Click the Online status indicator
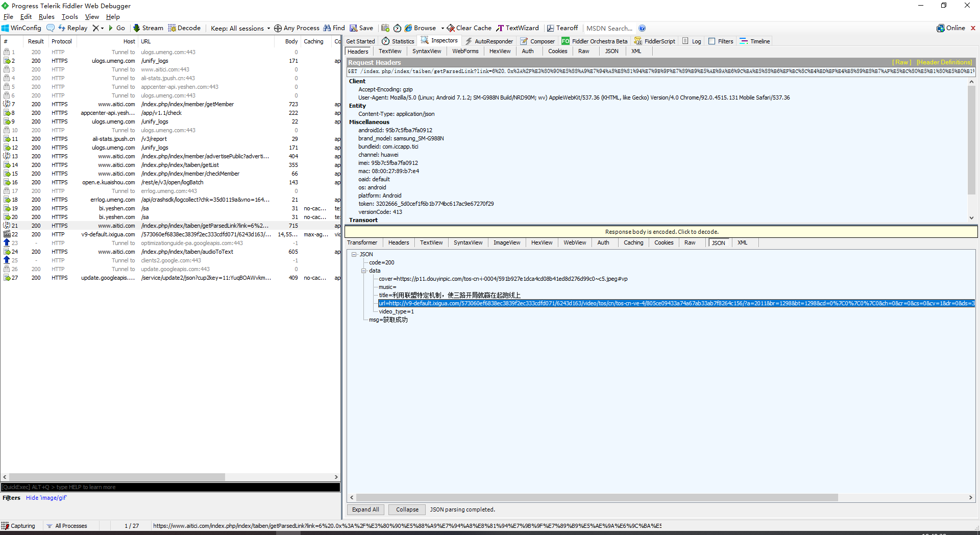 tap(951, 28)
